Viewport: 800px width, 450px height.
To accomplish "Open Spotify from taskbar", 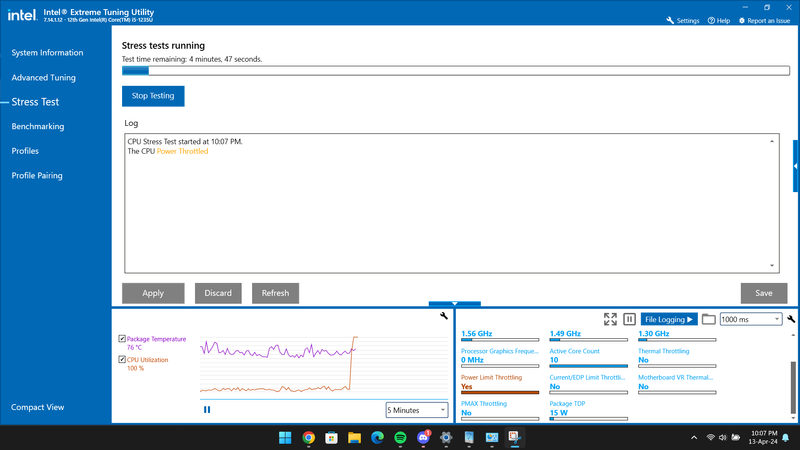I will (400, 438).
